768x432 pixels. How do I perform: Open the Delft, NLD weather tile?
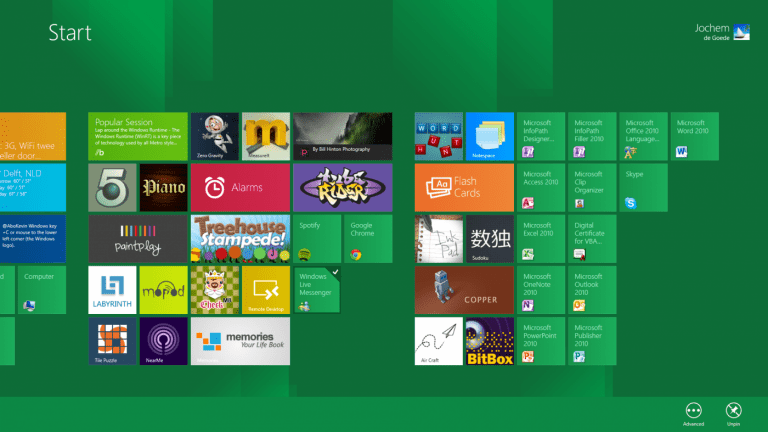tap(33, 188)
